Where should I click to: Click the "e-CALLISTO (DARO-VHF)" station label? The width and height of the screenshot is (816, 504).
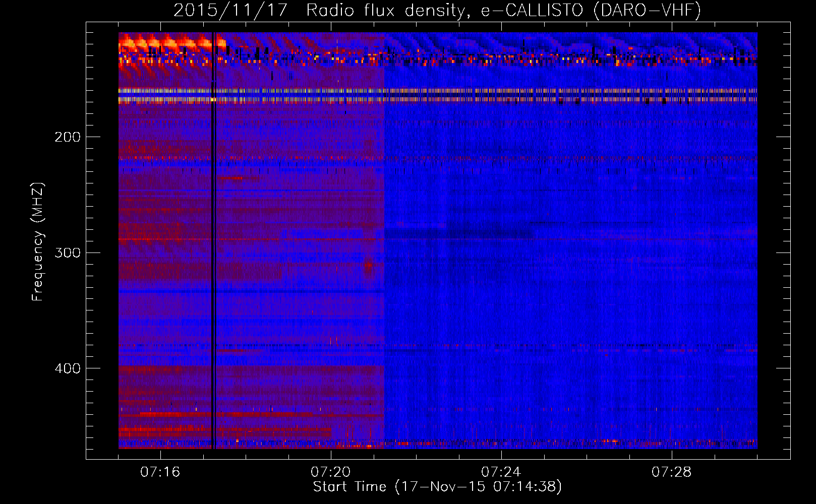591,11
